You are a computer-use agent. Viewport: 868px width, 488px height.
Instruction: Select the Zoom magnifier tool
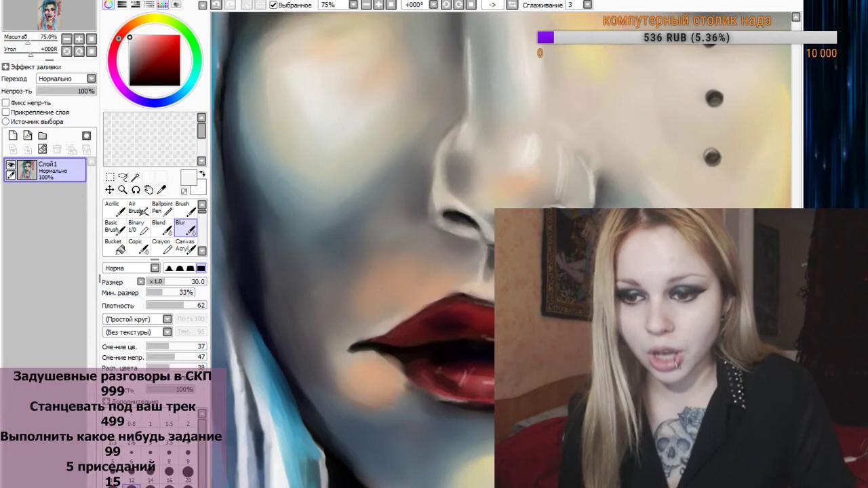click(x=123, y=190)
